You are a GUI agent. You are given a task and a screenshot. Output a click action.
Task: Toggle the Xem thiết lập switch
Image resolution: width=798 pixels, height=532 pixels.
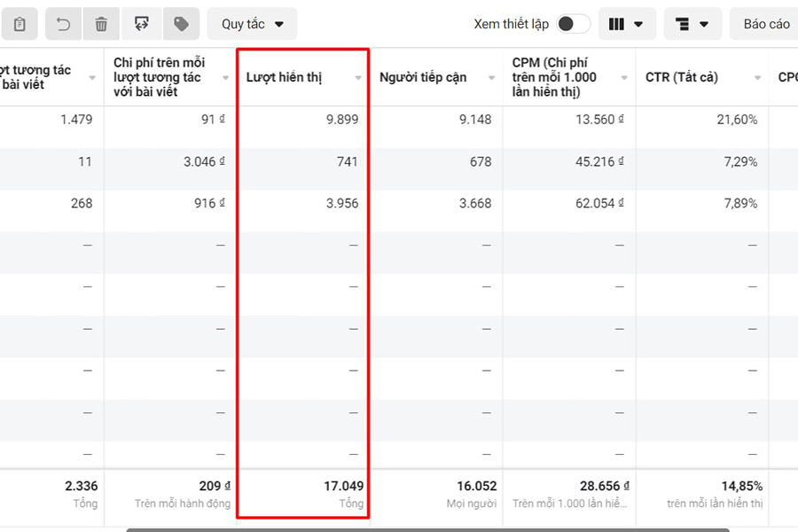[x=573, y=24]
